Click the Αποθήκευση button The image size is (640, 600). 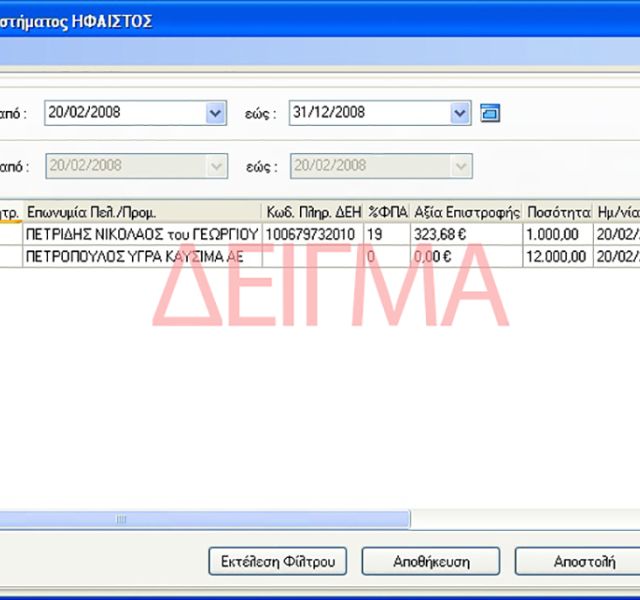coord(430,562)
